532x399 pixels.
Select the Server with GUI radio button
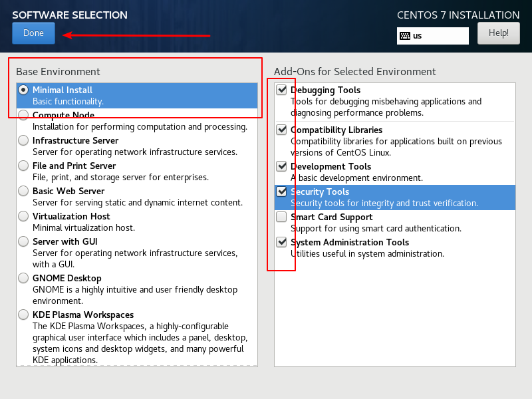coord(23,241)
